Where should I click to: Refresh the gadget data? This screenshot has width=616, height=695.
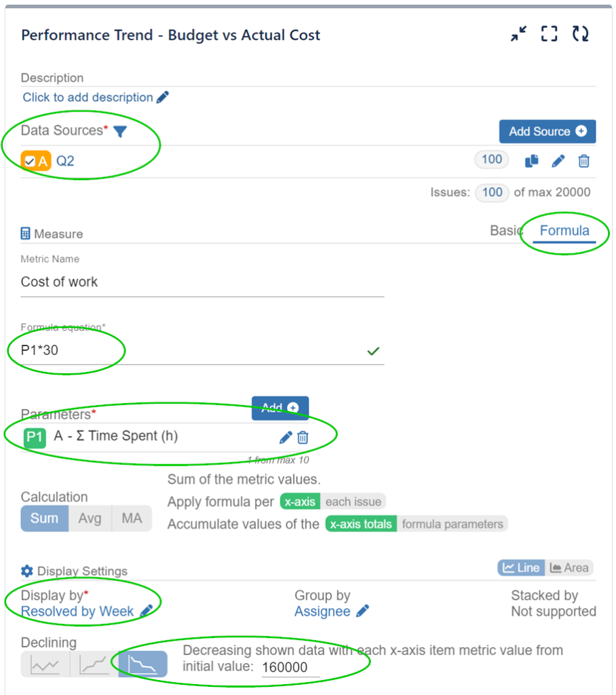[581, 33]
